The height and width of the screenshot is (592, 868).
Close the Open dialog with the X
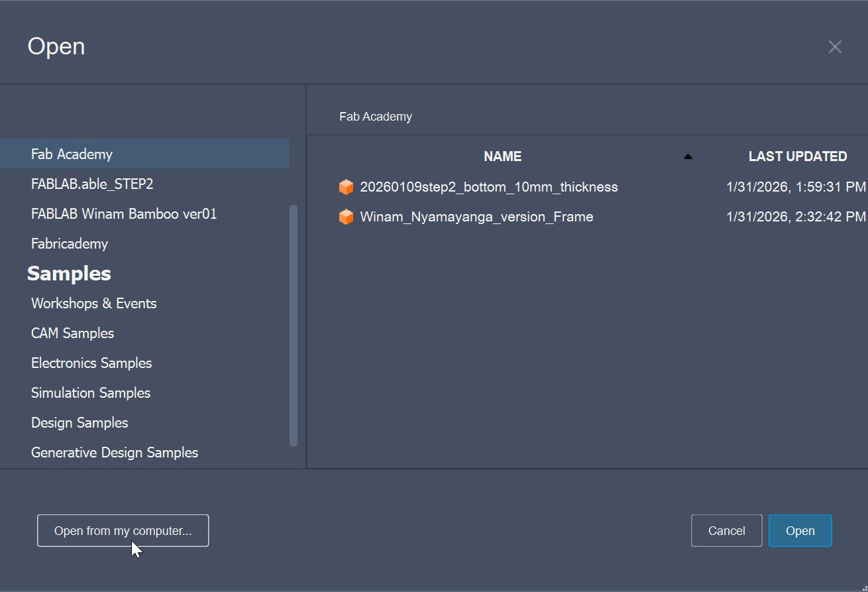(834, 46)
